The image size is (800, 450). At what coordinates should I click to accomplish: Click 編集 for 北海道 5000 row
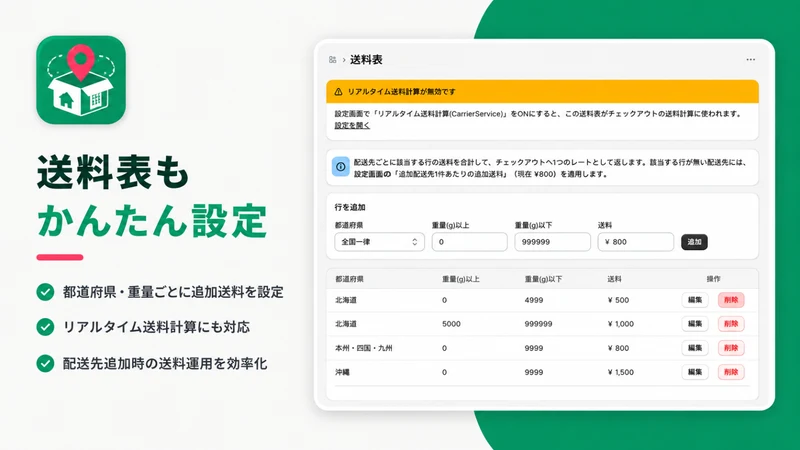pos(695,323)
